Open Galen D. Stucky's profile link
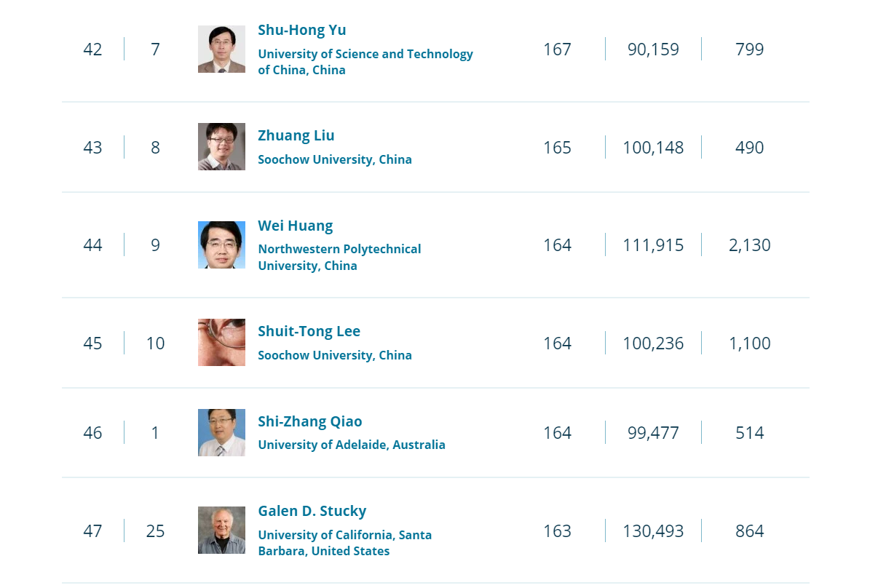This screenshot has width=870, height=588. pos(312,511)
